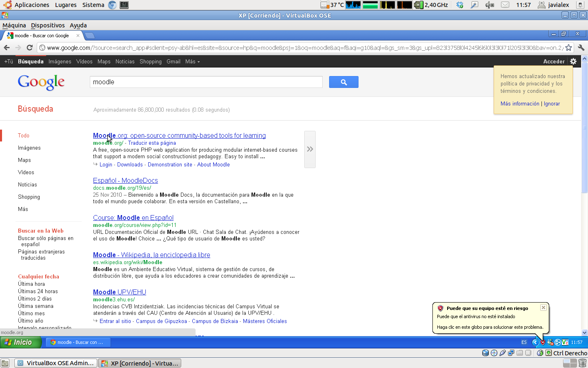Open the Windows XP Inicio button

click(x=21, y=342)
